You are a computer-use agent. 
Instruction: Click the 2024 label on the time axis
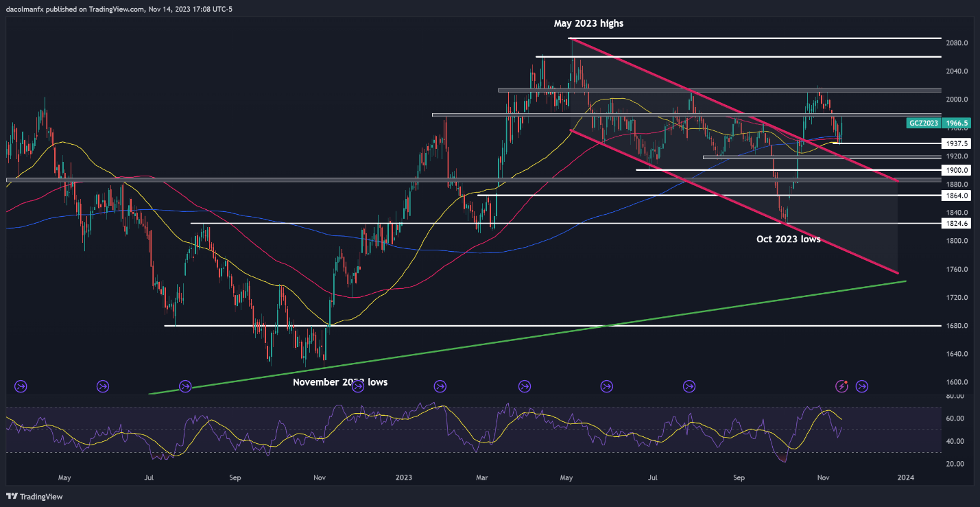(906, 477)
